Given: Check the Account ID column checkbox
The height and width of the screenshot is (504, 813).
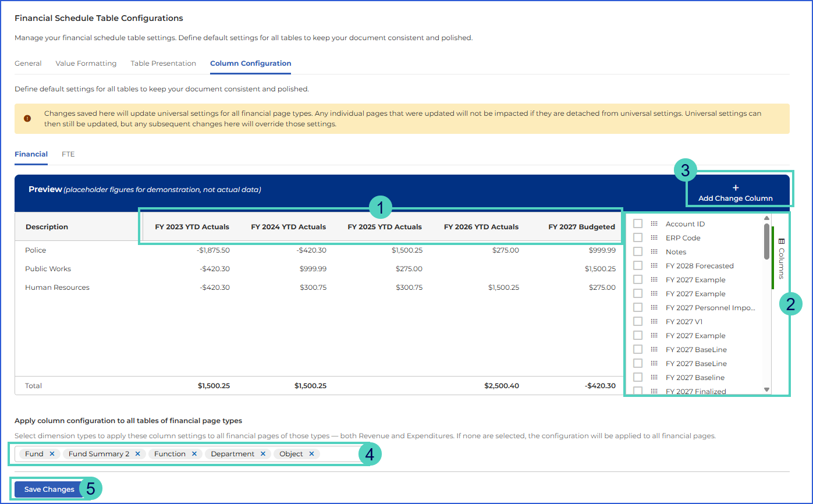Looking at the screenshot, I should [638, 224].
